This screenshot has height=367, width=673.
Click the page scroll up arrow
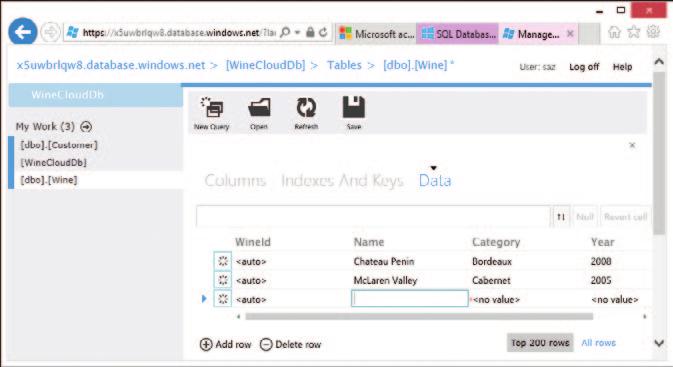pyautogui.click(x=659, y=62)
